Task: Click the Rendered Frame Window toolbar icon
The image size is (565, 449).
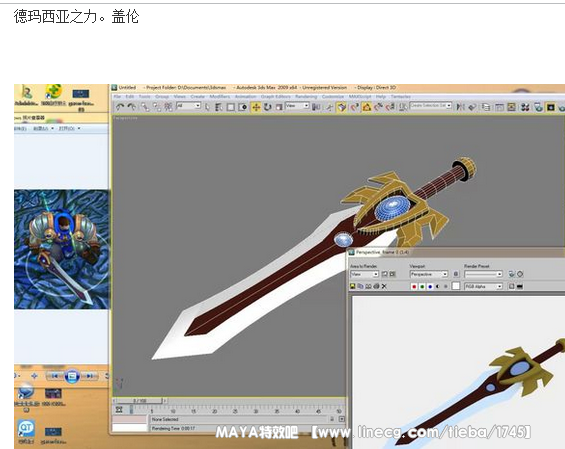Action: point(551,107)
